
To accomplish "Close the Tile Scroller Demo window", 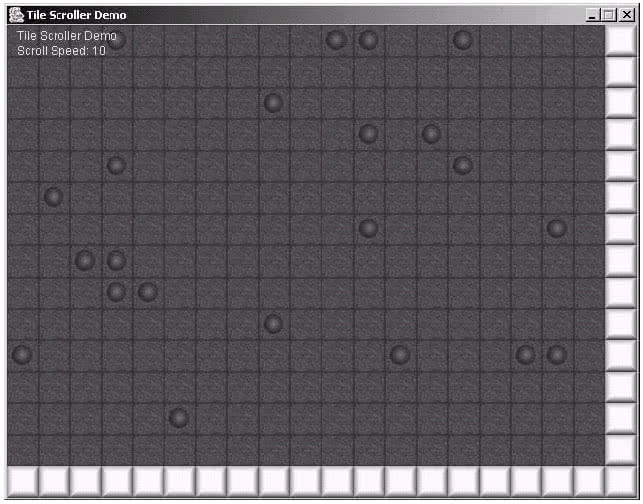I will click(627, 15).
